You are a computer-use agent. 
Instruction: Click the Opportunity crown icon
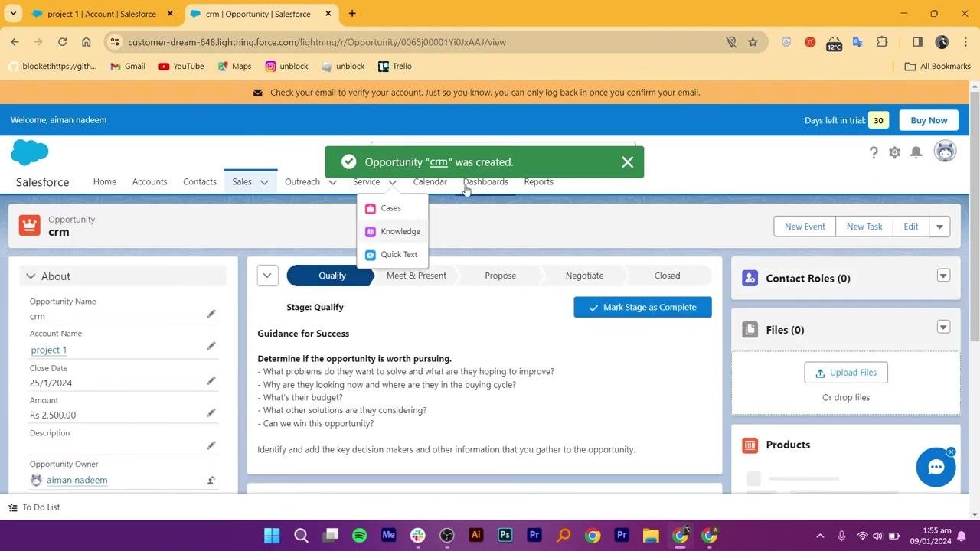30,226
